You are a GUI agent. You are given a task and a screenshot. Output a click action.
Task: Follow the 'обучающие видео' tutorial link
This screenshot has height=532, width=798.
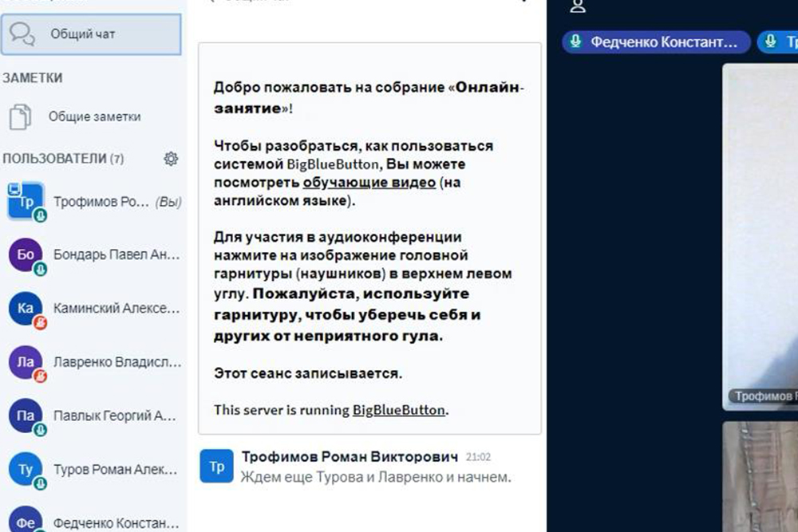[369, 183]
